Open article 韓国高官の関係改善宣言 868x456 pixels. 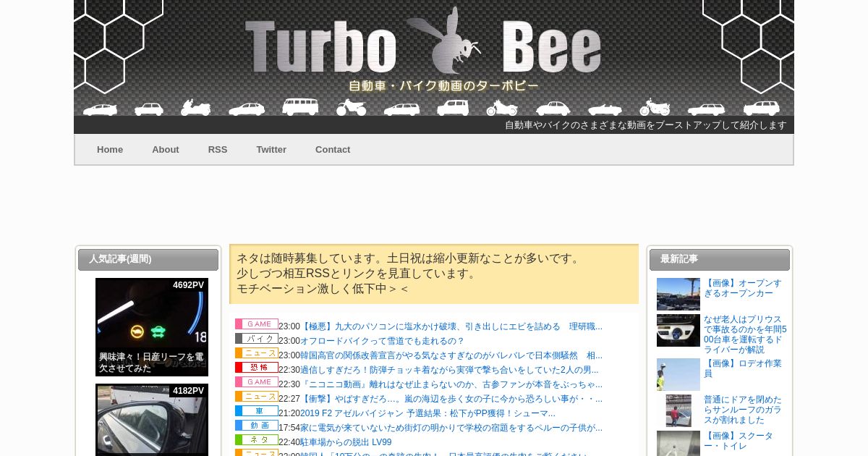451,355
